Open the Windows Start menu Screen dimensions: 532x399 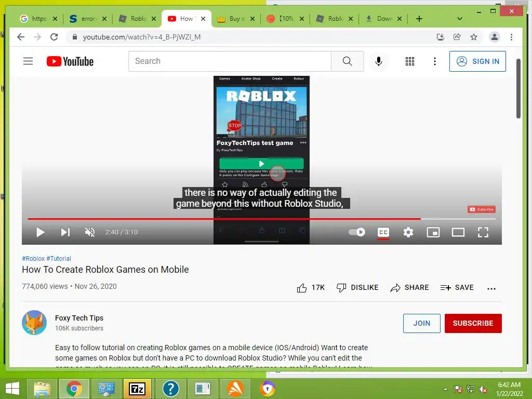click(x=12, y=389)
